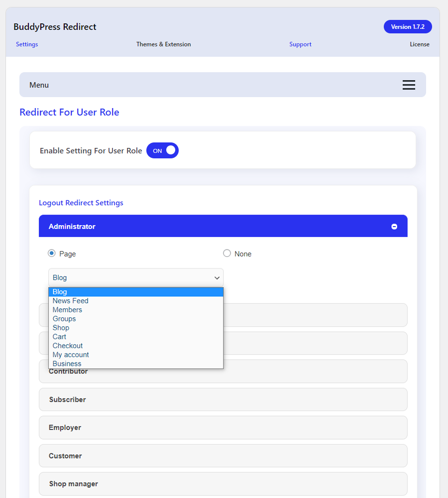Expand the Customer role panel
The width and height of the screenshot is (448, 498).
pyautogui.click(x=223, y=456)
